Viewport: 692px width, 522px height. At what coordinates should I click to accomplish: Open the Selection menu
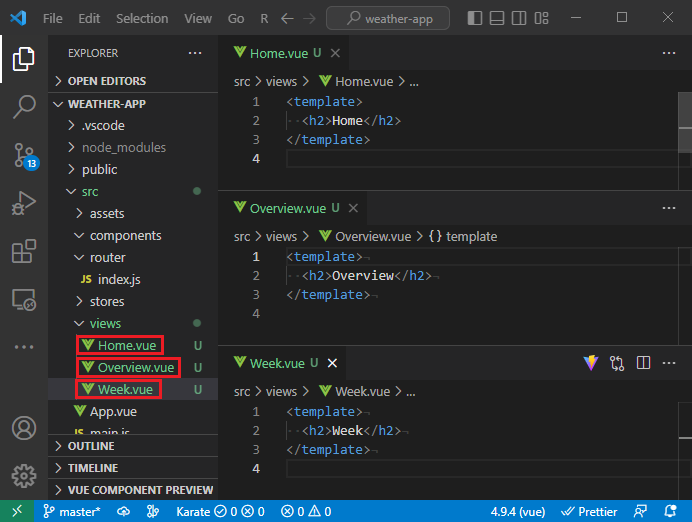tap(142, 19)
